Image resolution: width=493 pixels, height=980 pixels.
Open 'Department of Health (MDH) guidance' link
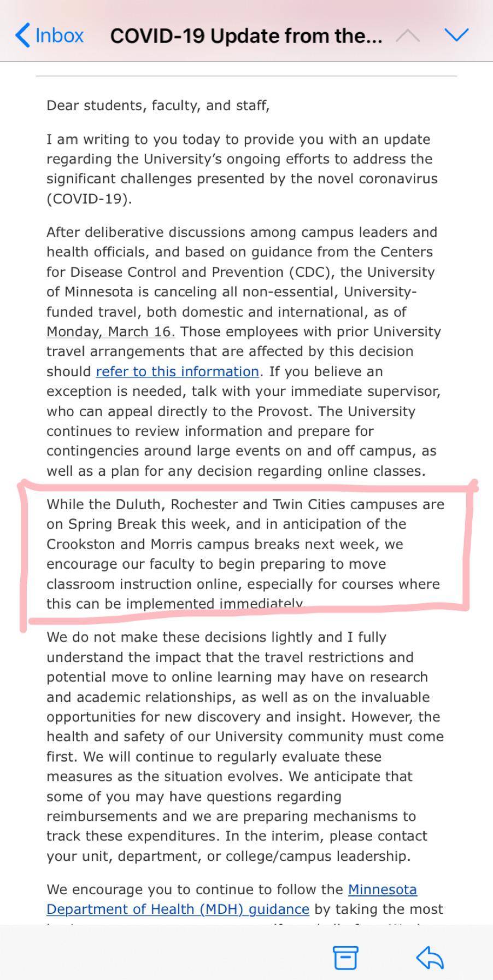178,909
